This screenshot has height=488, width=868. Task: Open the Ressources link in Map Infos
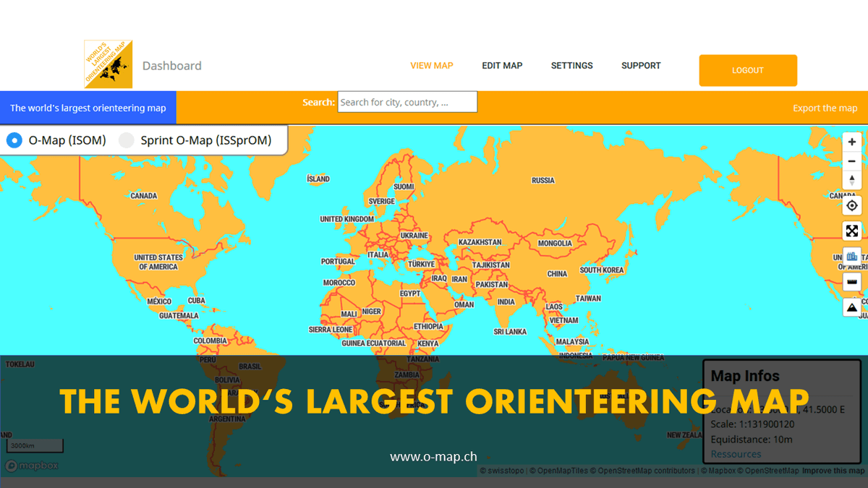point(736,454)
